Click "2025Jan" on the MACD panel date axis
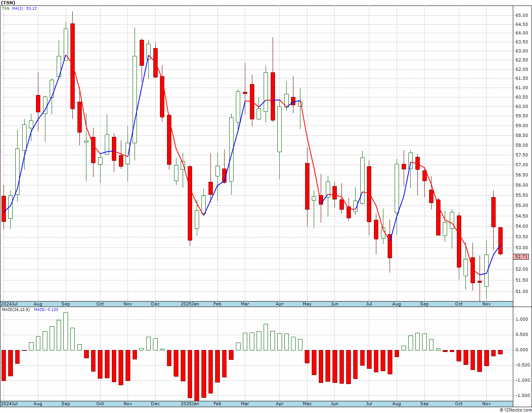 (190, 404)
